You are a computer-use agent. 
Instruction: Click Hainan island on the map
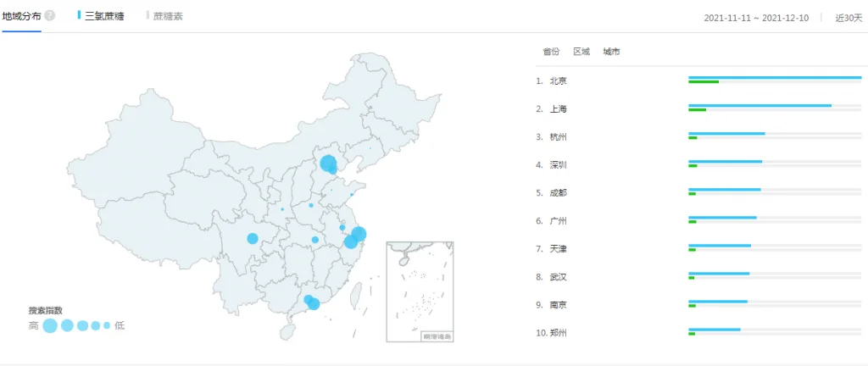287,332
